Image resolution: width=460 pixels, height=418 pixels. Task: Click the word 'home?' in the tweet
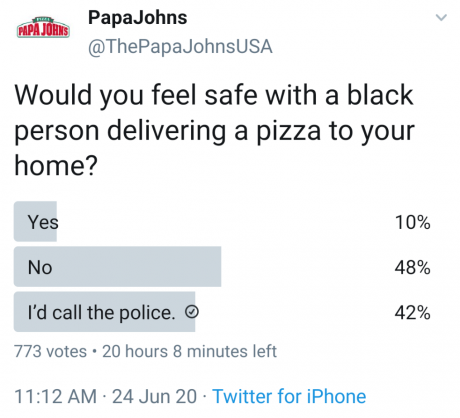coord(56,166)
